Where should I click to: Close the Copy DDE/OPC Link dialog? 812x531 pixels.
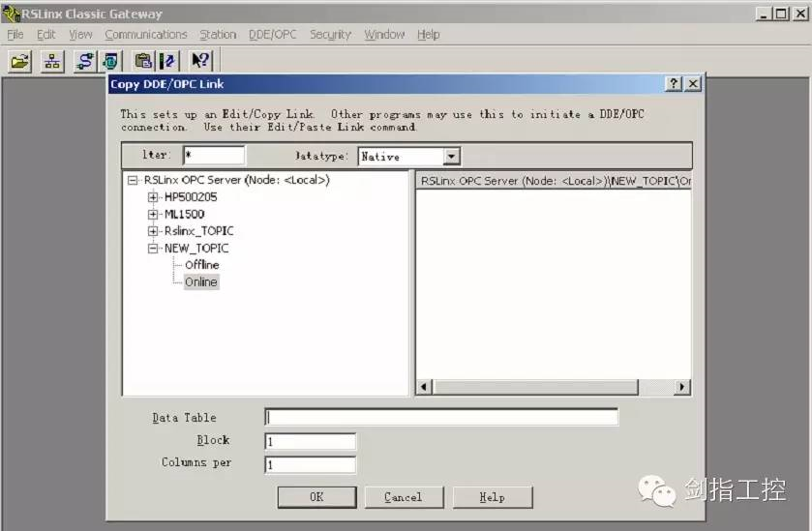click(x=693, y=83)
